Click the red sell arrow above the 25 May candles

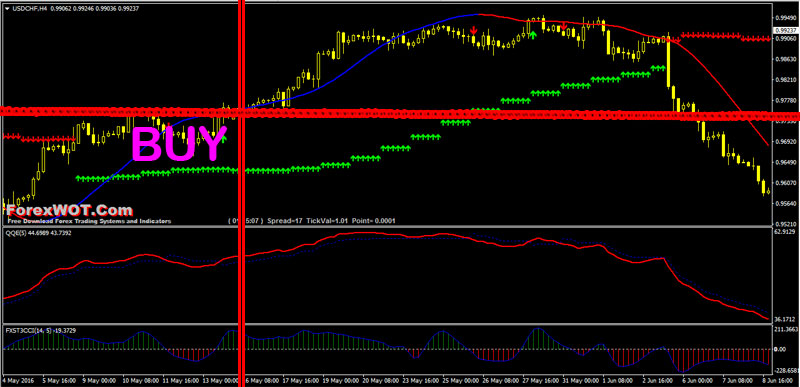click(473, 30)
